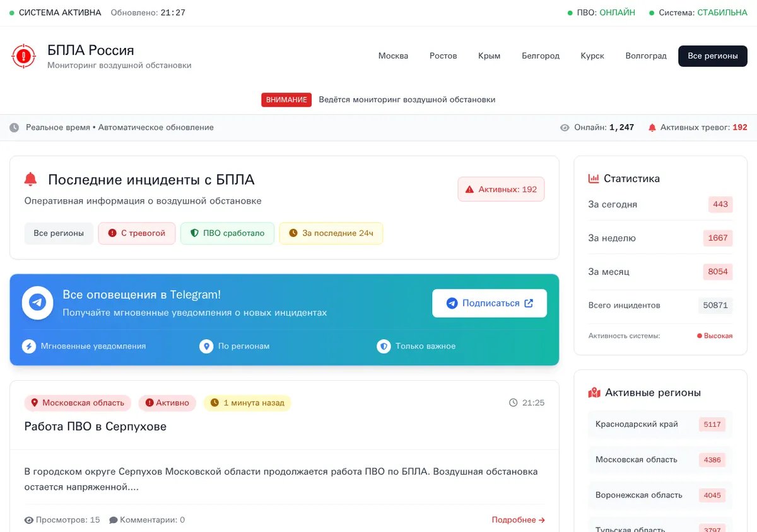Click the Подписаться Telegram button

pyautogui.click(x=490, y=303)
